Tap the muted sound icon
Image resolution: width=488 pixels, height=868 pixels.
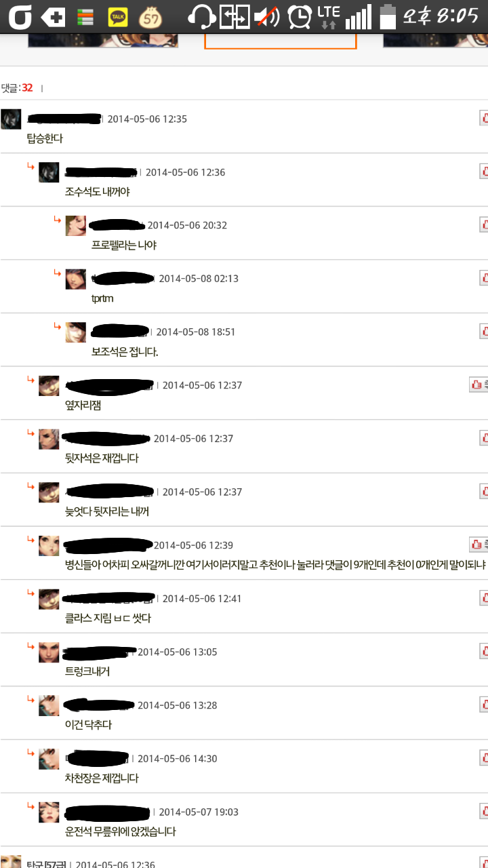(266, 16)
